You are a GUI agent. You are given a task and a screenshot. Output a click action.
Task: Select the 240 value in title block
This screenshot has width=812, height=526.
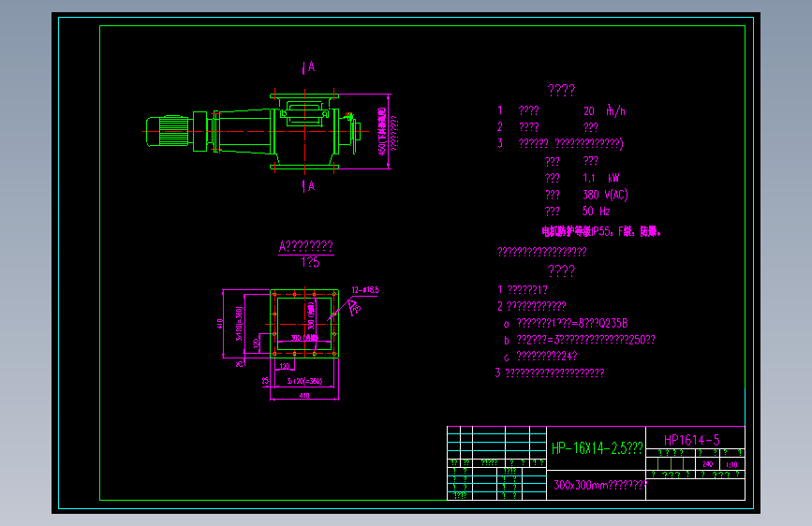pyautogui.click(x=708, y=464)
